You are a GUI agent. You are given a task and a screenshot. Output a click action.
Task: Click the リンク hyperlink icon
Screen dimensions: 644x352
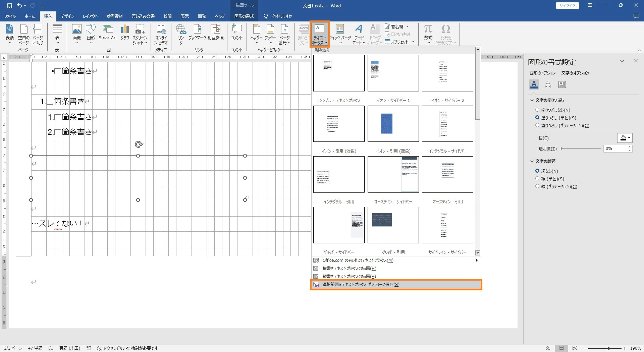click(181, 34)
